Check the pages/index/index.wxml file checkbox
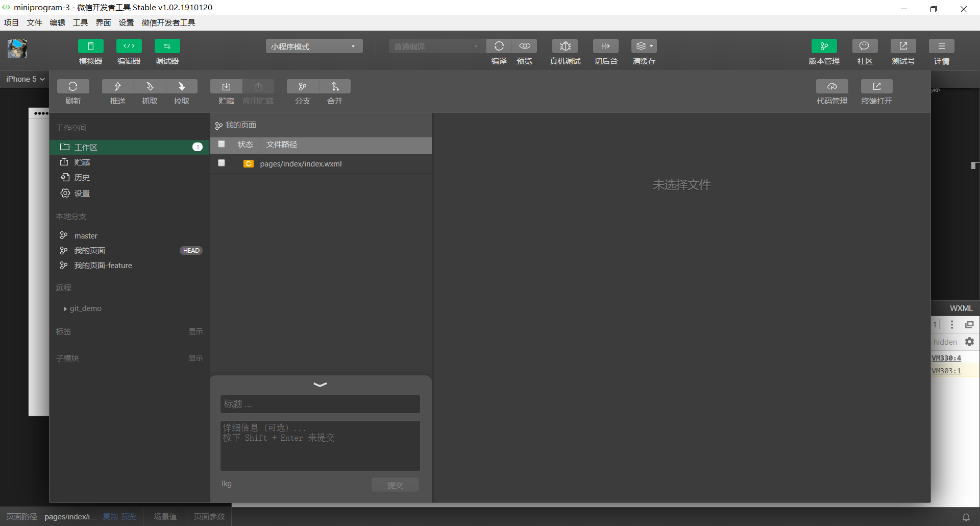Viewport: 980px width, 526px height. click(222, 163)
